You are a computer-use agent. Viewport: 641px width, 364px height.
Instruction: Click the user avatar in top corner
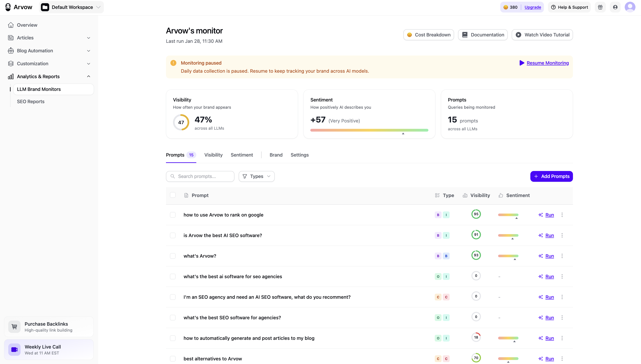pos(630,7)
